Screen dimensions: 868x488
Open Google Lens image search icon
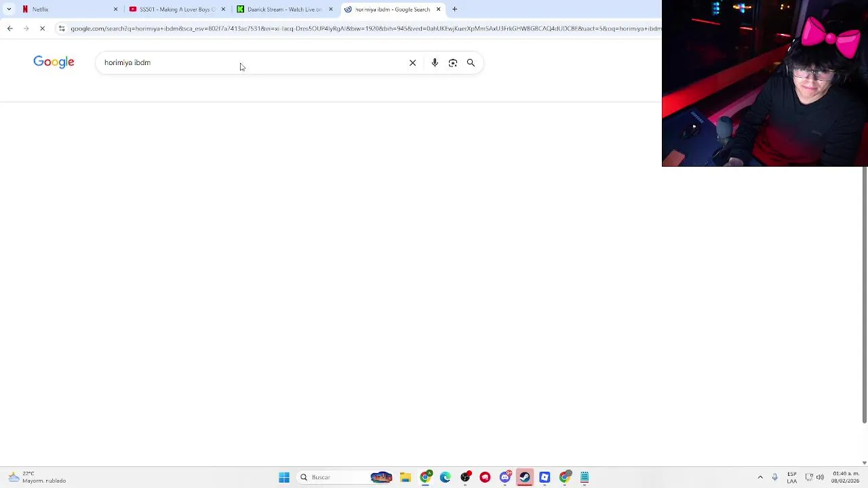453,62
